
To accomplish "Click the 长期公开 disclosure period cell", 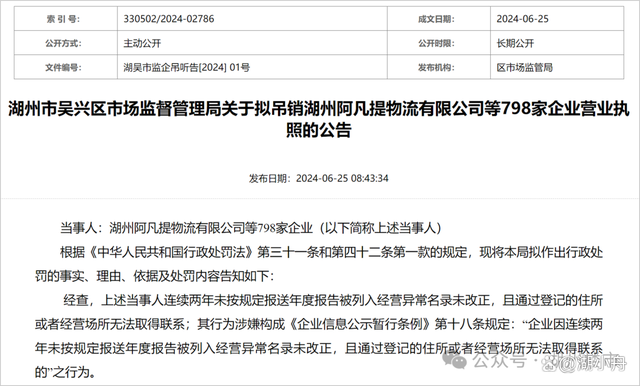I will tap(557, 43).
